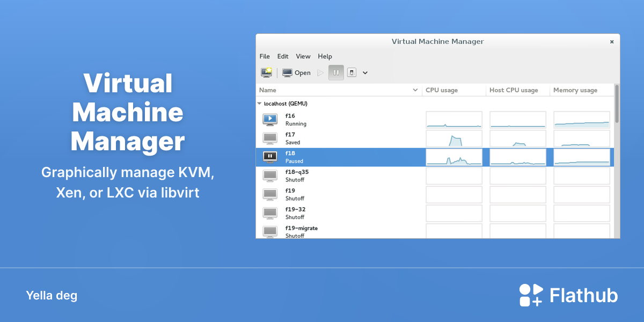Sort by CPU usage column header
Image resolution: width=644 pixels, height=322 pixels.
454,90
